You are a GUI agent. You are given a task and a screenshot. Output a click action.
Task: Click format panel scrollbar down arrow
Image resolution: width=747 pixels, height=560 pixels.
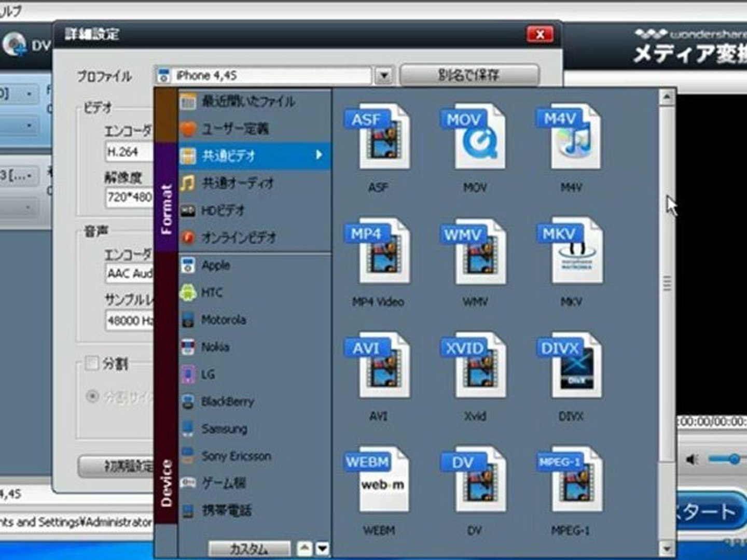[667, 548]
